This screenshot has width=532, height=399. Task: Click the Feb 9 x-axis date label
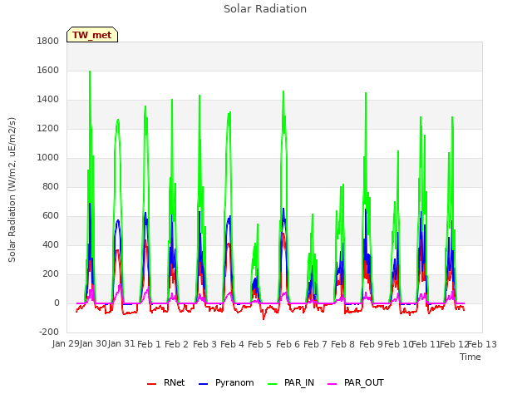pyautogui.click(x=371, y=344)
